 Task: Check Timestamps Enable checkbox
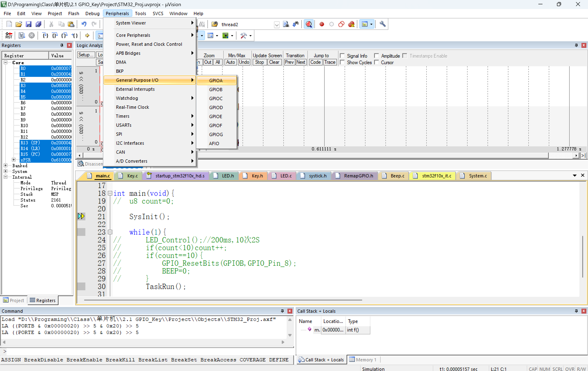click(x=405, y=56)
